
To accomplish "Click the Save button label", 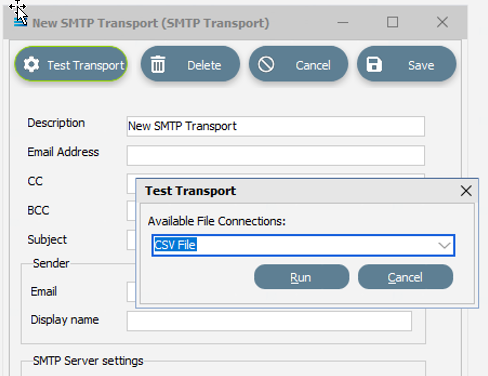I will [421, 65].
